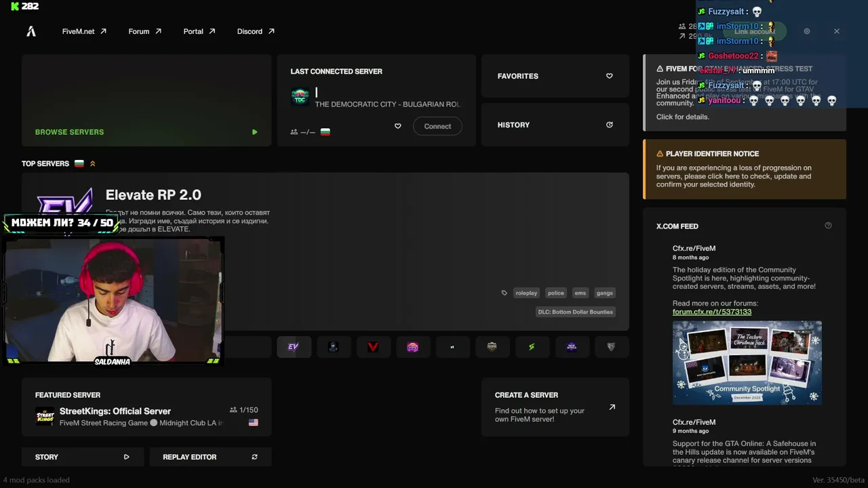Select the EV server icon in carousel
Screen dimensions: 868x488
click(x=294, y=347)
